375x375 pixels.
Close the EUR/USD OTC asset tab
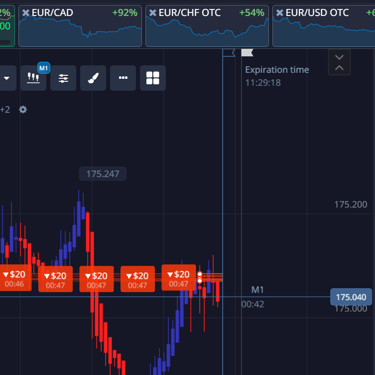[280, 13]
